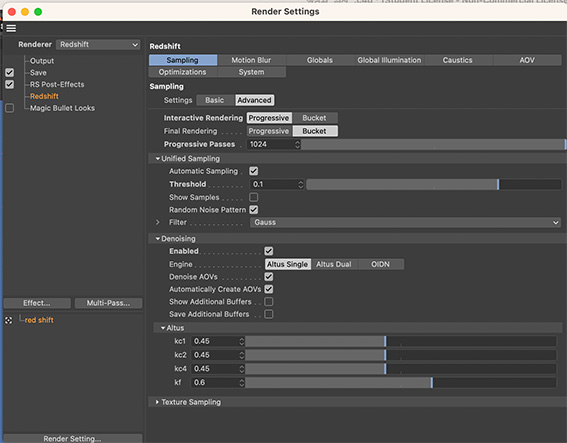Viewport: 567px width, 443px height.
Task: Switch to the Optimizations tab
Action: [x=183, y=72]
